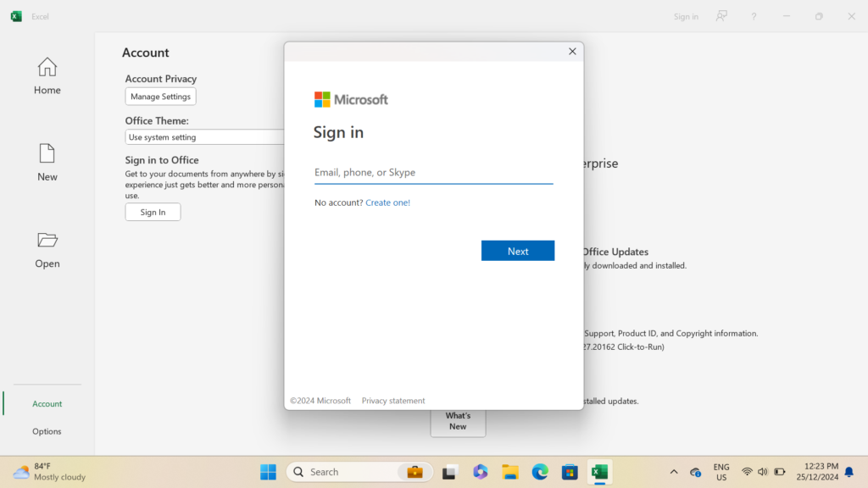Open the feedback icon in title bar

(x=721, y=16)
